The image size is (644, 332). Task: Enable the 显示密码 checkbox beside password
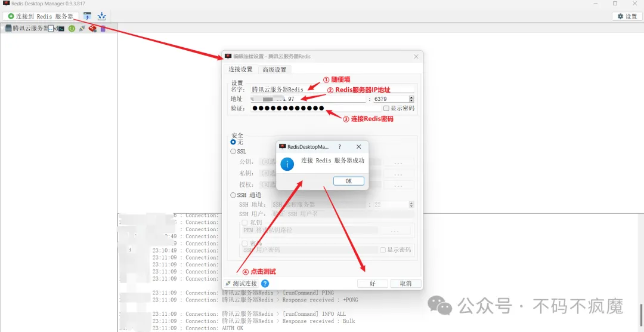click(x=386, y=109)
